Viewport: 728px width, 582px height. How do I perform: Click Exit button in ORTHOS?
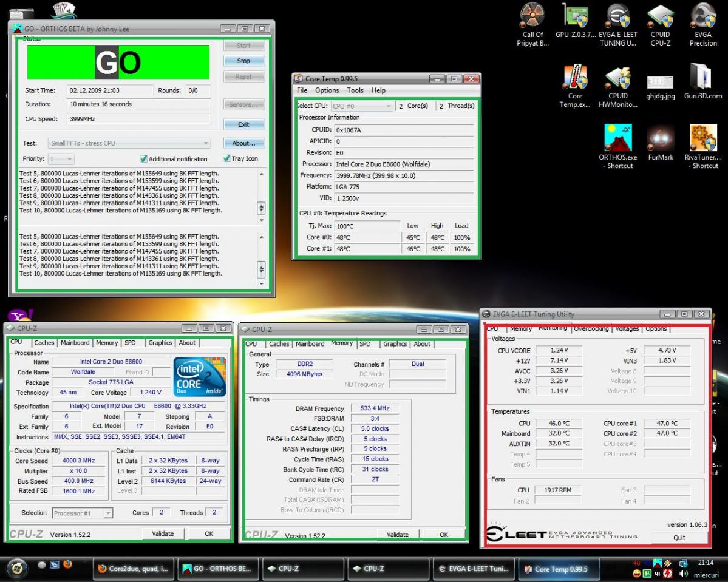(243, 124)
